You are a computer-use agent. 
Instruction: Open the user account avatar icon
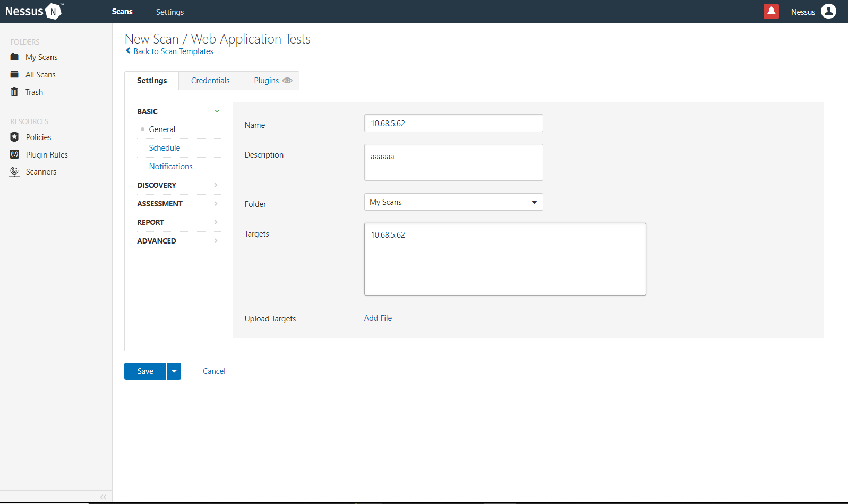coord(828,11)
